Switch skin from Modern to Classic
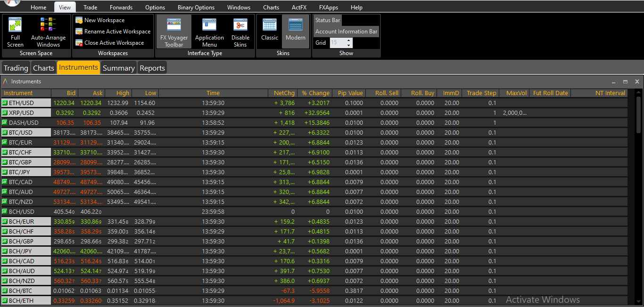Viewport: 644px width, 307px height. (269, 32)
